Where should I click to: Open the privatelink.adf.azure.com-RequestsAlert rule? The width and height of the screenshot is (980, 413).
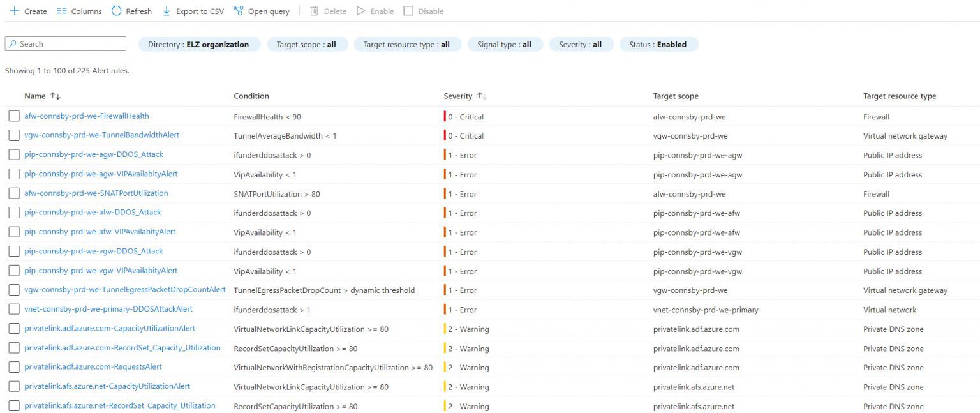pos(93,367)
